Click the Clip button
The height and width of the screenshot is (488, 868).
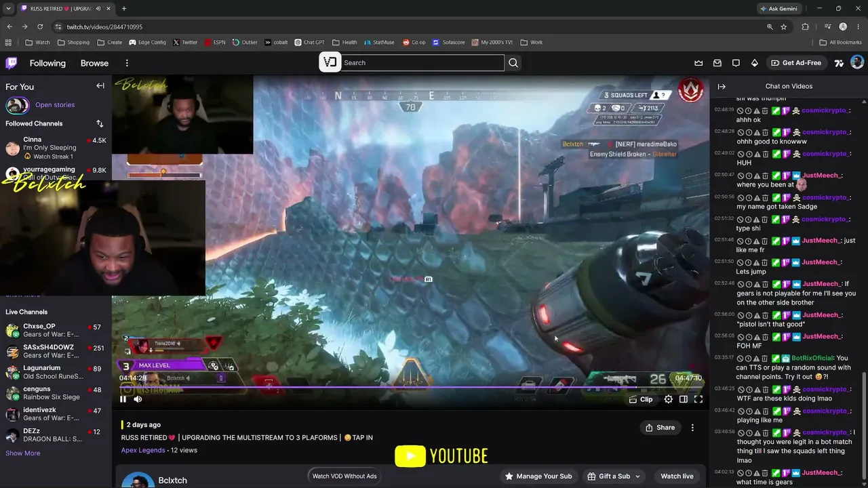click(641, 399)
